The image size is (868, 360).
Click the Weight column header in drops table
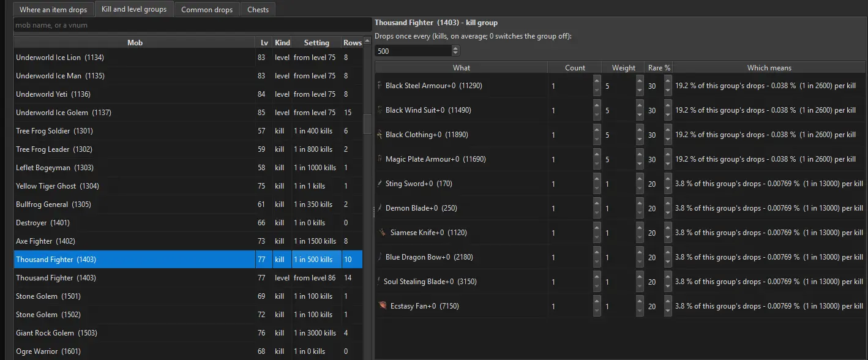(623, 68)
